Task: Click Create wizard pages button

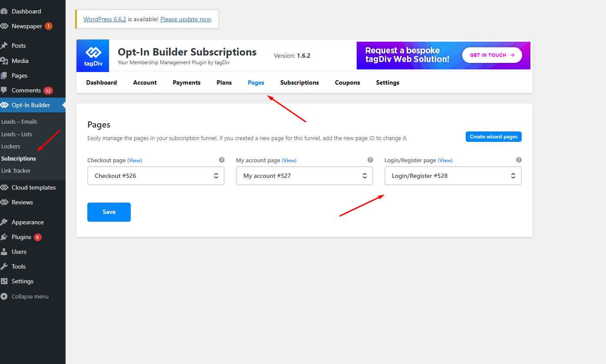Action: [493, 137]
